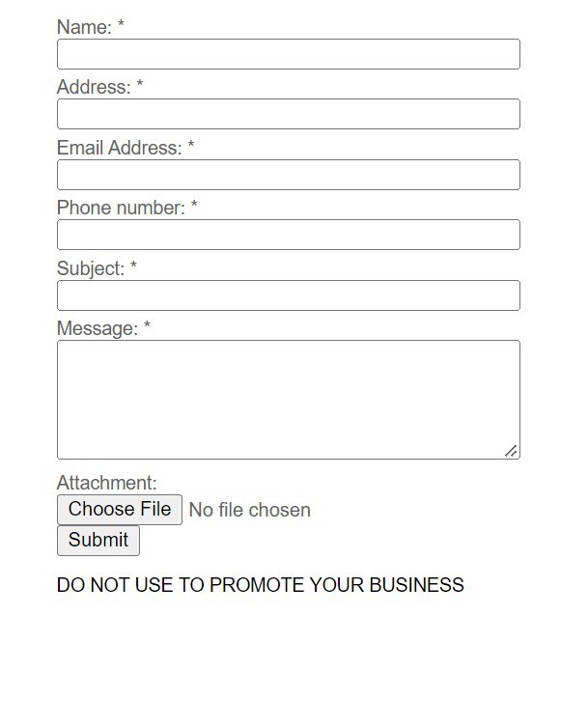
Task: Click the "Message:" label
Action: pyautogui.click(x=97, y=328)
